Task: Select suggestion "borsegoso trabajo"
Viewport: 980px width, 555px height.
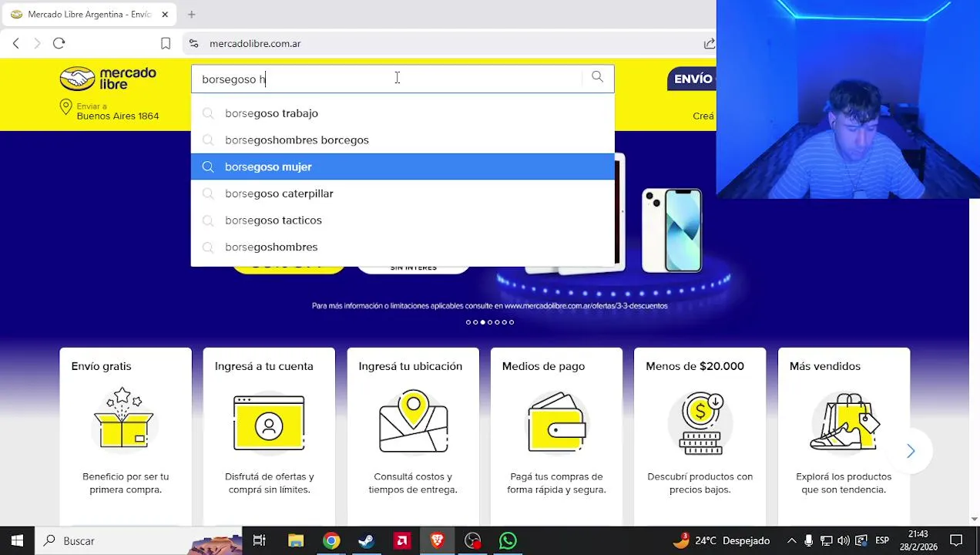Action: click(x=403, y=113)
